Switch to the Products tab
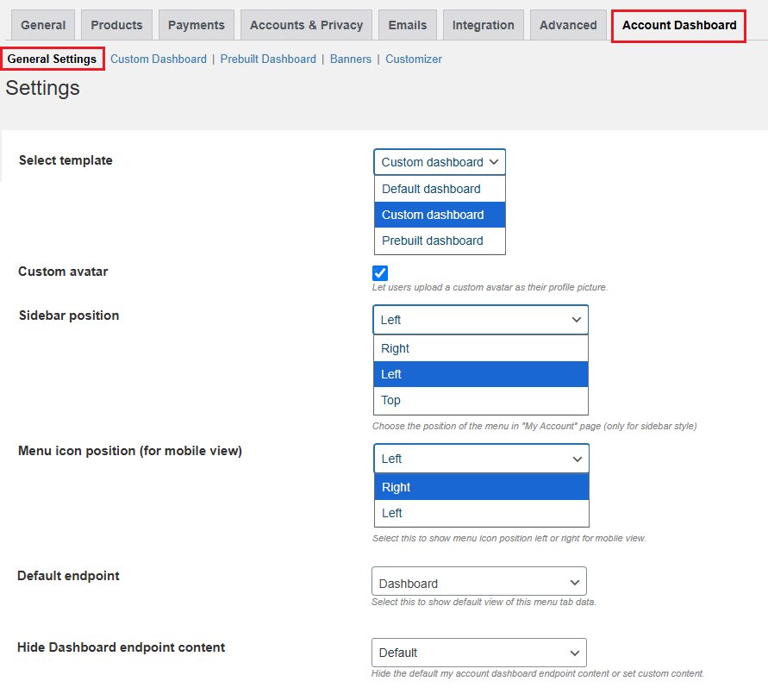Viewport: 768px width, 700px height. pyautogui.click(x=116, y=25)
